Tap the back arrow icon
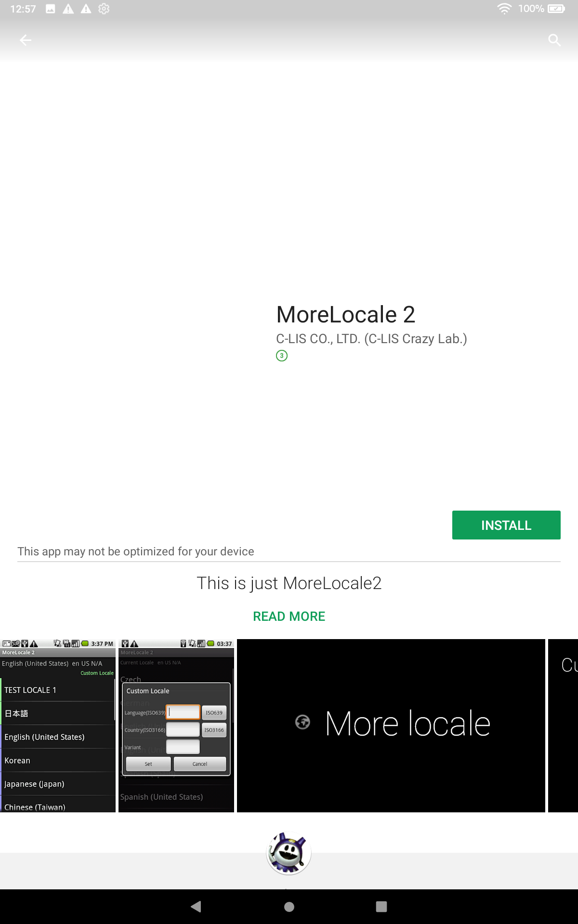This screenshot has height=924, width=578. tap(26, 40)
